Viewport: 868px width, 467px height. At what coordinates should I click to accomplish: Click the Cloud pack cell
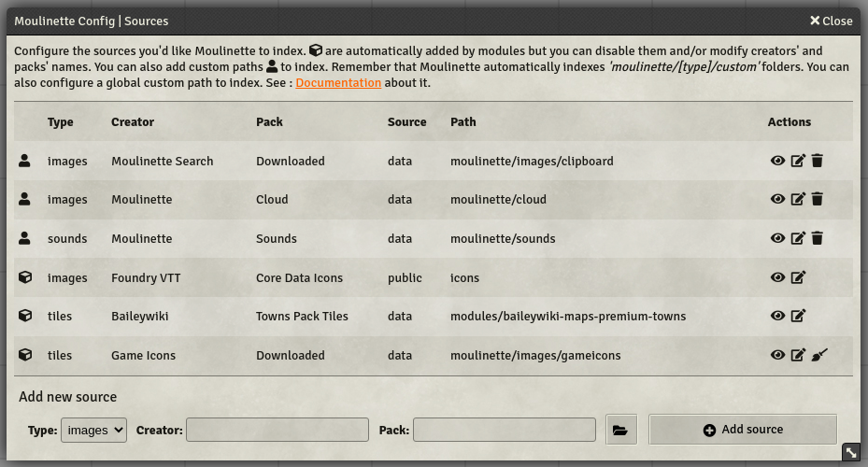[272, 199]
